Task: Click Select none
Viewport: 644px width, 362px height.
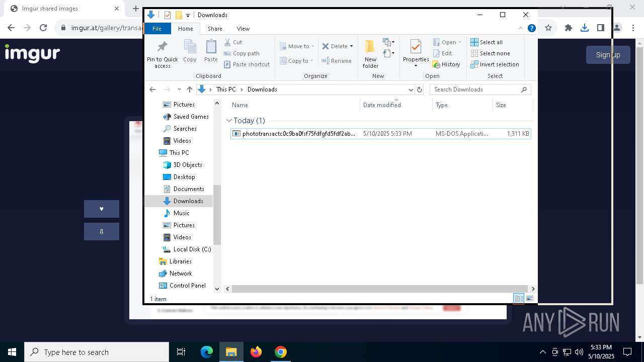Action: [490, 53]
